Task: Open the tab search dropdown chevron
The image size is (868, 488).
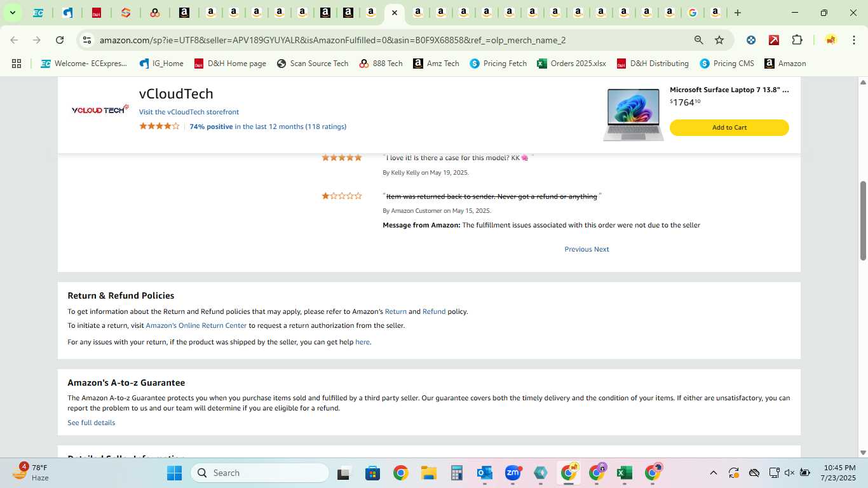Action: [12, 13]
